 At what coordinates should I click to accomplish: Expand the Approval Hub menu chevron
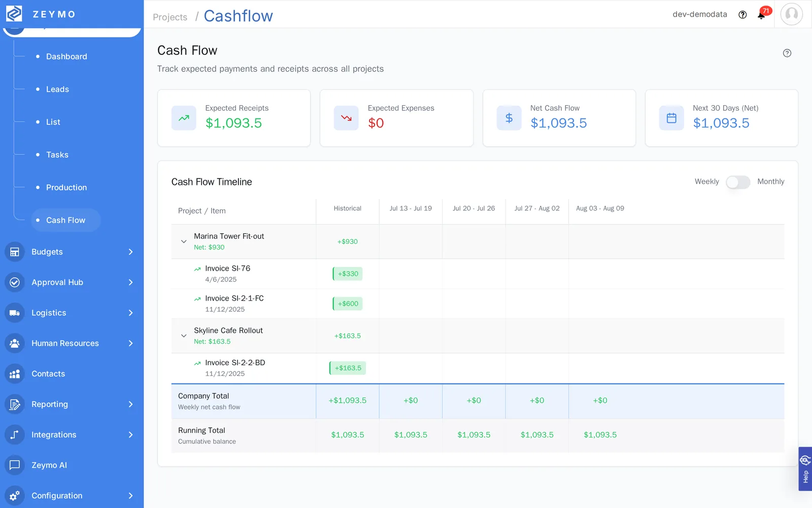[x=130, y=282]
